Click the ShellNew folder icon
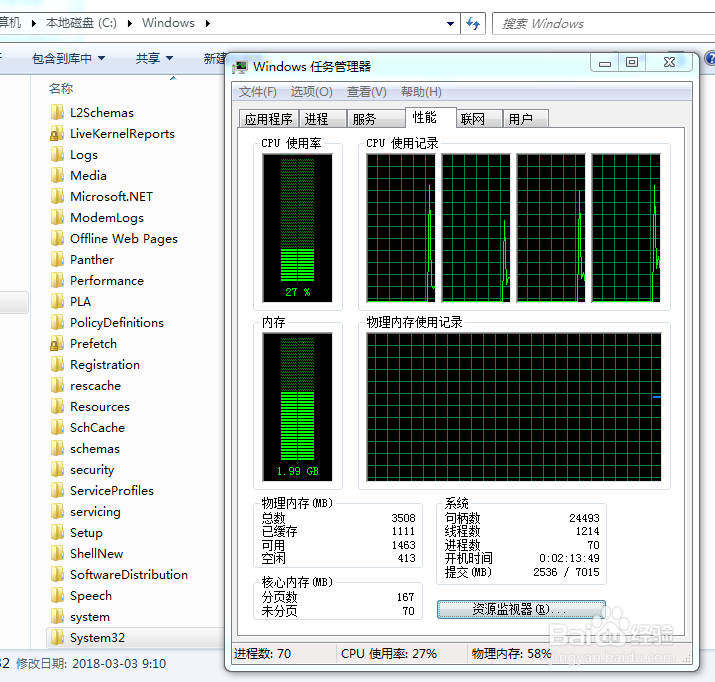715x682 pixels. [57, 553]
